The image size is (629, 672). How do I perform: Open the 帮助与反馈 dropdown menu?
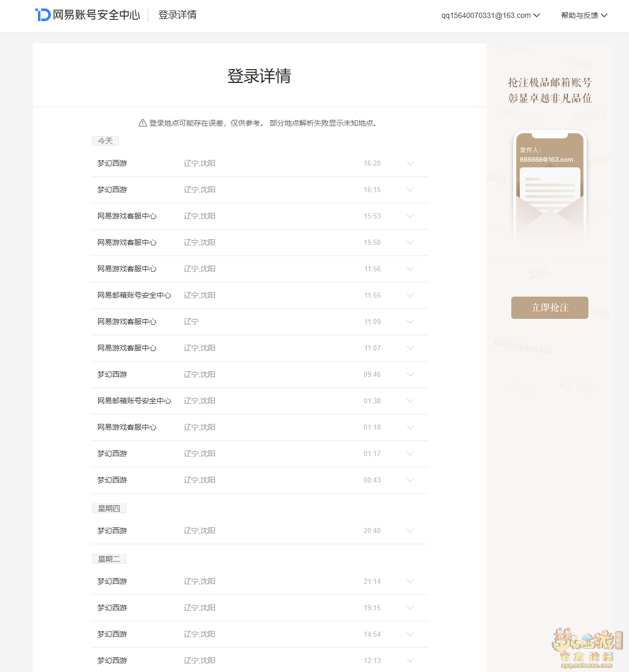tap(584, 15)
